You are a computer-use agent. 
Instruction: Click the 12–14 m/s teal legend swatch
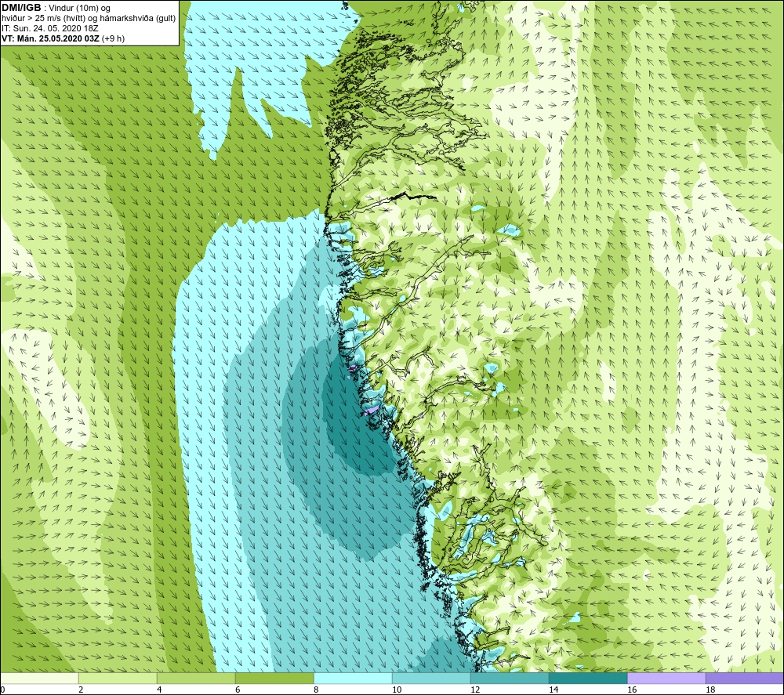pos(510,678)
